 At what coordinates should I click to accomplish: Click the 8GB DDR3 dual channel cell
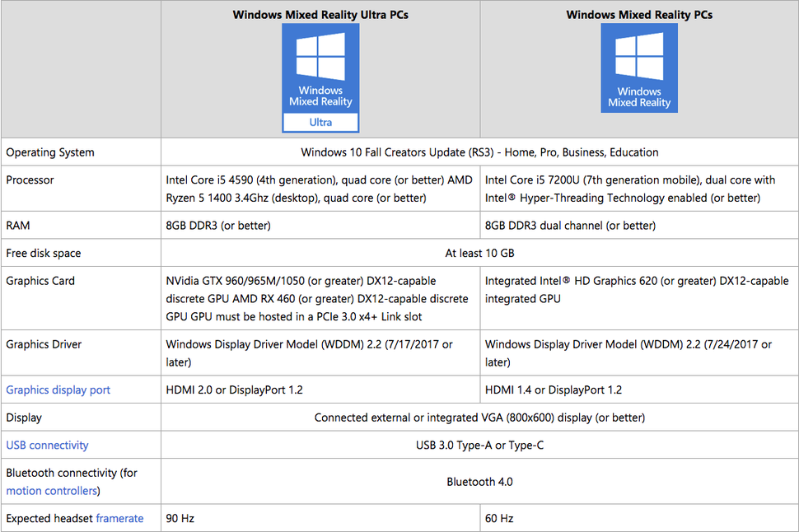(639, 225)
